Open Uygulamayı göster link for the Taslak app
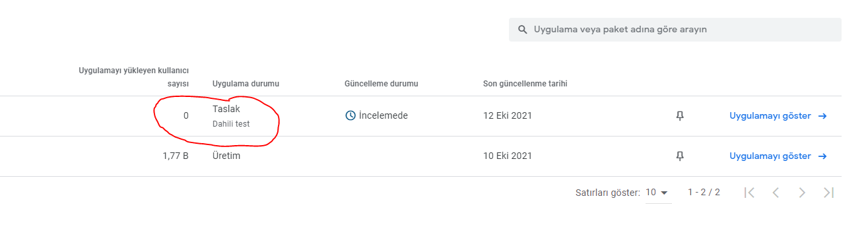 (x=770, y=116)
